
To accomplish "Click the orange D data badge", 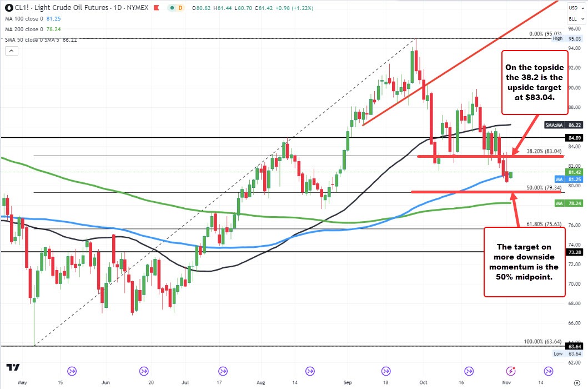I will pyautogui.click(x=180, y=8).
